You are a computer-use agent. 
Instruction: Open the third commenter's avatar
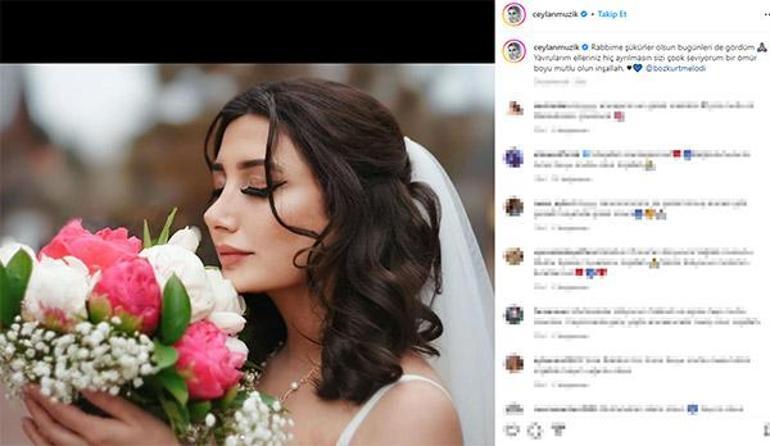(x=514, y=207)
